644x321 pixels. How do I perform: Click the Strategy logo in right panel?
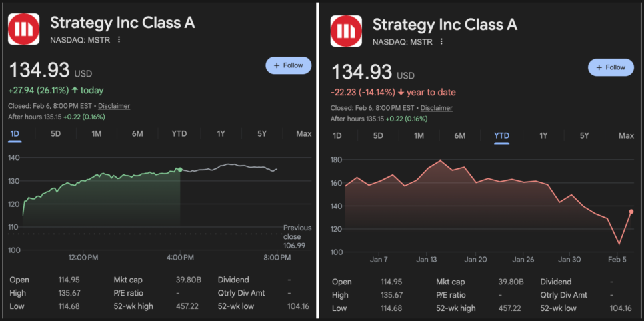[x=346, y=31]
